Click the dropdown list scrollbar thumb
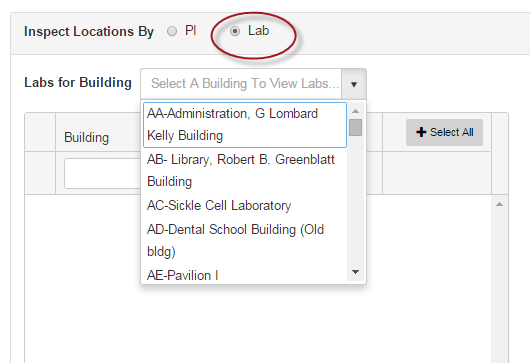This screenshot has height=363, width=530. point(355,127)
